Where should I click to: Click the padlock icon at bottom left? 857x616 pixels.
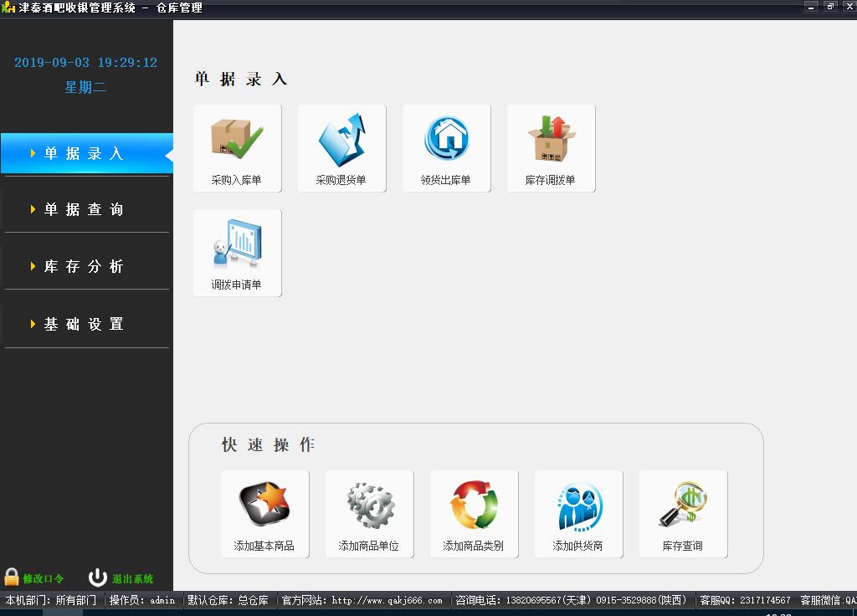pyautogui.click(x=12, y=577)
